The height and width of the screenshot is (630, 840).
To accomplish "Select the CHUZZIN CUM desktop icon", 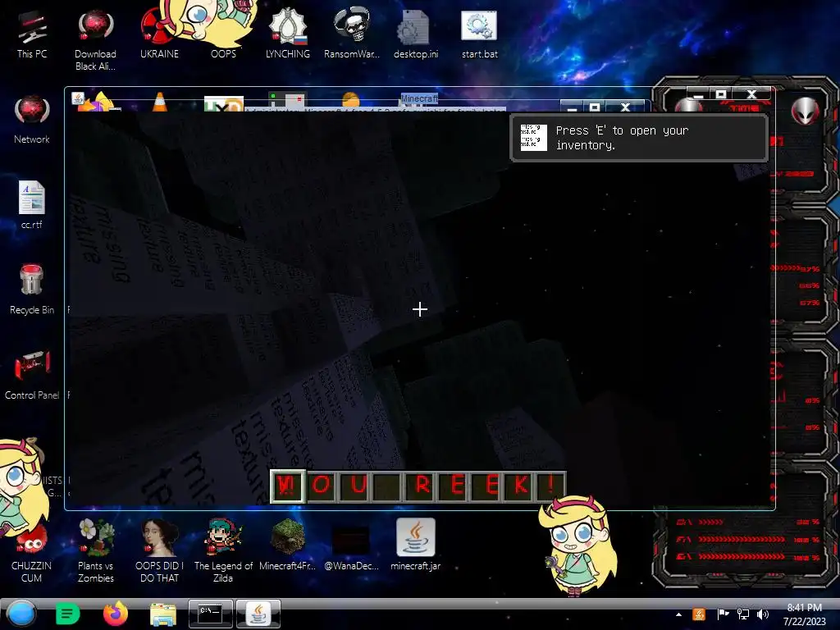I will tap(32, 554).
